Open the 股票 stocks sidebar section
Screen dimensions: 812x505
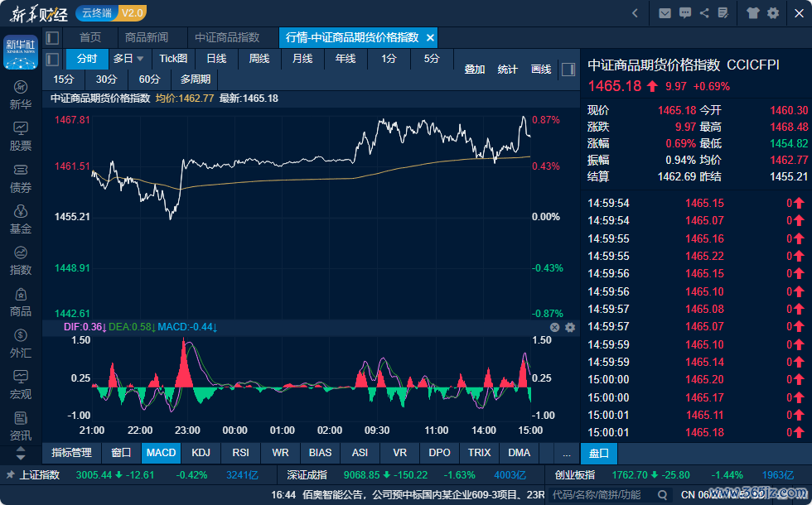tap(20, 137)
